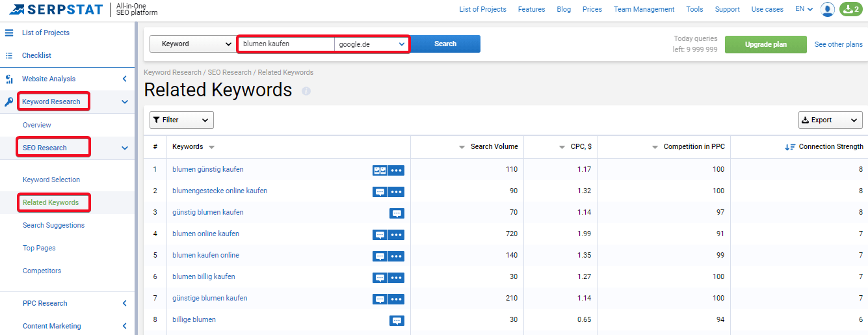Click the keyword link billige blumen

[194, 319]
